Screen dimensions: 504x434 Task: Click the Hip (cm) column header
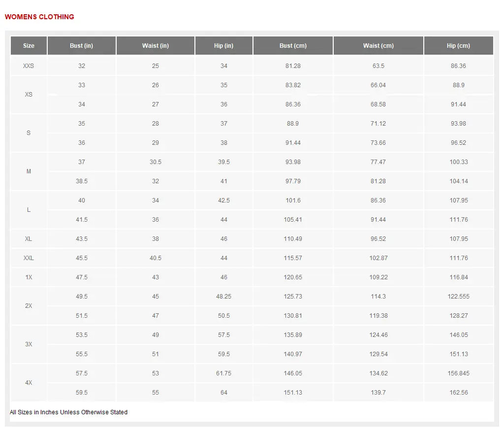click(x=458, y=46)
